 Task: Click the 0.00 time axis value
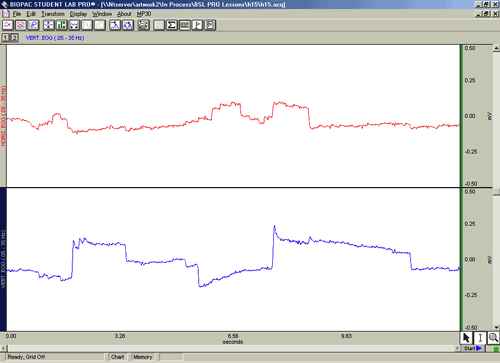[11, 336]
